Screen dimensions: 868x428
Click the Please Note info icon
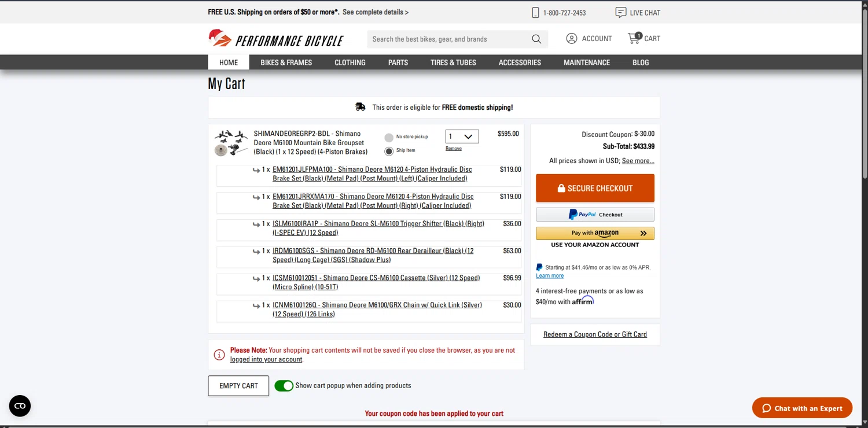point(219,355)
